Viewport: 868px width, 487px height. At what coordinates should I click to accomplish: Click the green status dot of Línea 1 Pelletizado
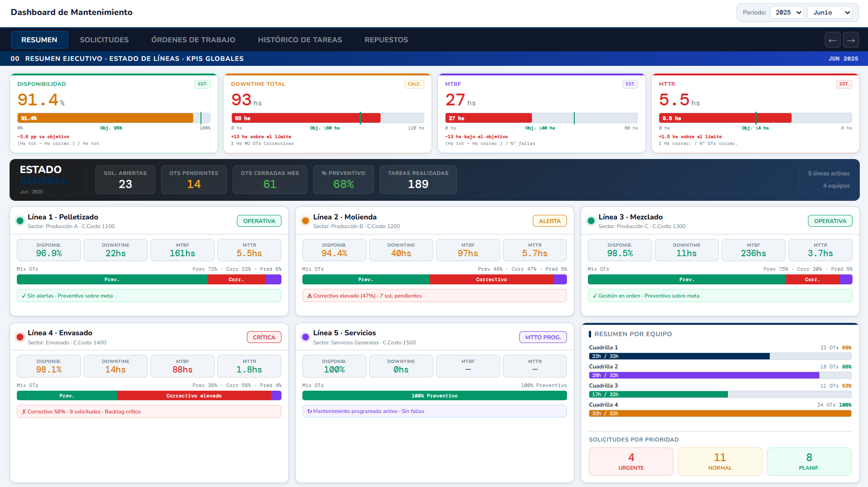tap(20, 221)
